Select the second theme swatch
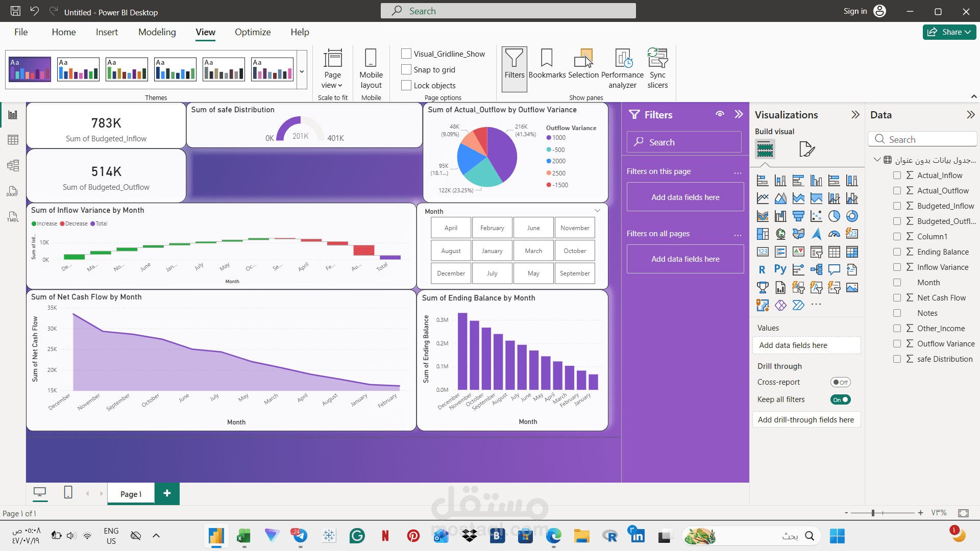The height and width of the screenshot is (551, 980). pos(78,69)
